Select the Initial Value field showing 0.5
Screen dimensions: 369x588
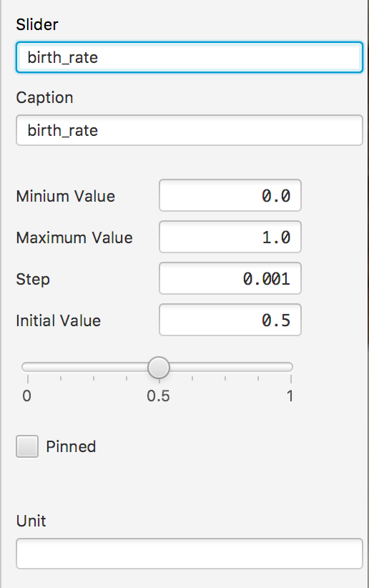tap(230, 320)
